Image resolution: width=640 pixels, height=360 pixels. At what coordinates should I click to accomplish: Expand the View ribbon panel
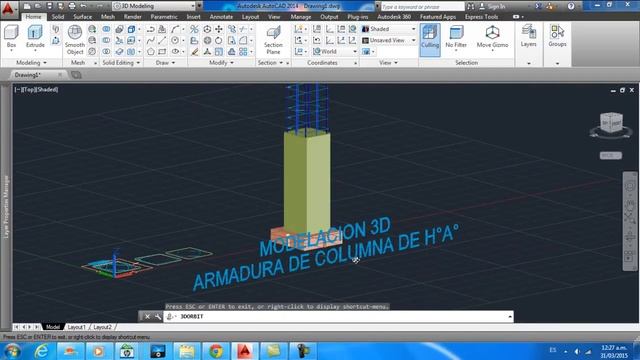click(388, 62)
